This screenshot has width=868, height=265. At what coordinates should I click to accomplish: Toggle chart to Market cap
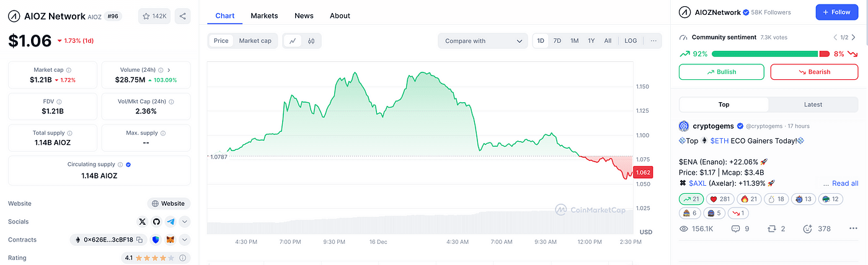tap(255, 41)
